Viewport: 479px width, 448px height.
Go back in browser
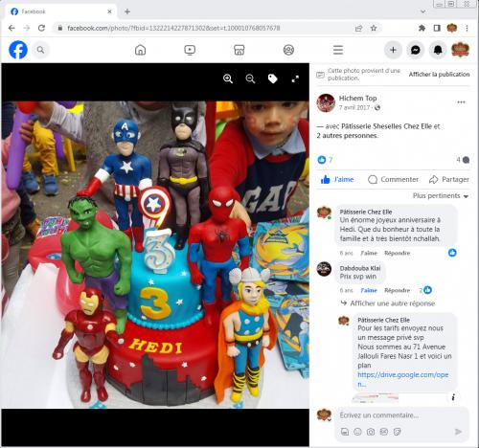(x=11, y=28)
